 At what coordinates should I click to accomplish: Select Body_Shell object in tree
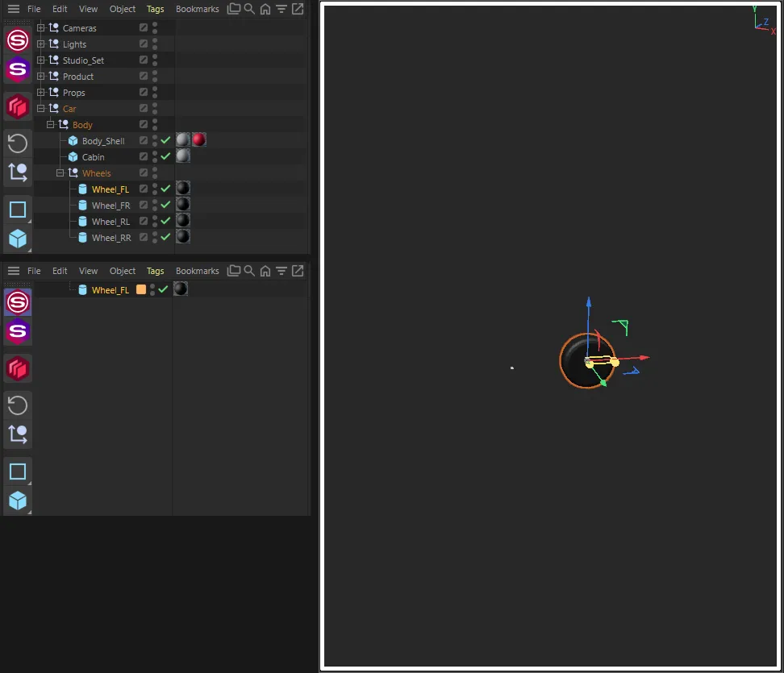(103, 141)
